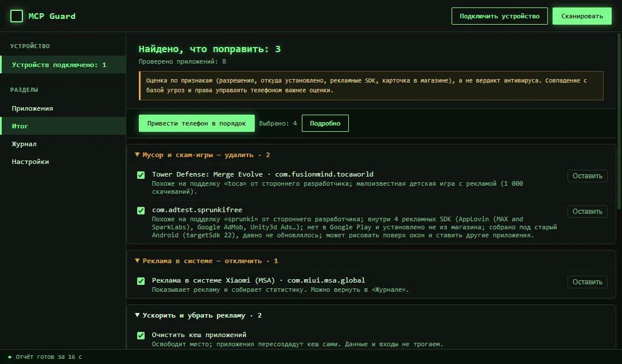The height and width of the screenshot is (364, 622).
Task: Click the Выбрано: 4 counter text
Action: pyautogui.click(x=278, y=123)
